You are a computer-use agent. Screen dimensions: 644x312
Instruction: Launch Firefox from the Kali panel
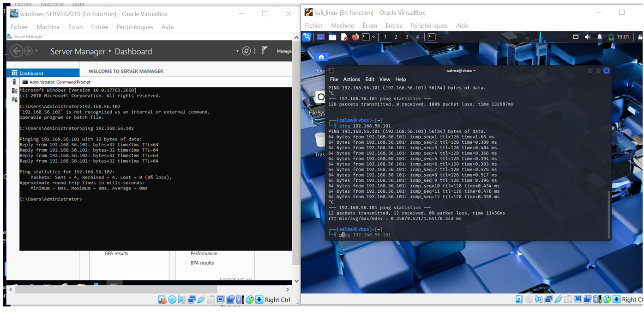tap(355, 37)
